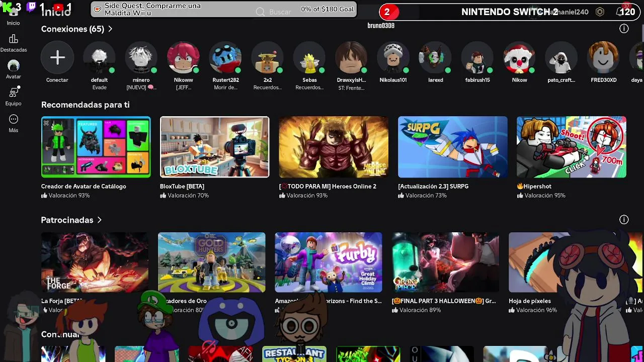The height and width of the screenshot is (362, 644).
Task: Open friend avatar named default
Action: coord(99,58)
